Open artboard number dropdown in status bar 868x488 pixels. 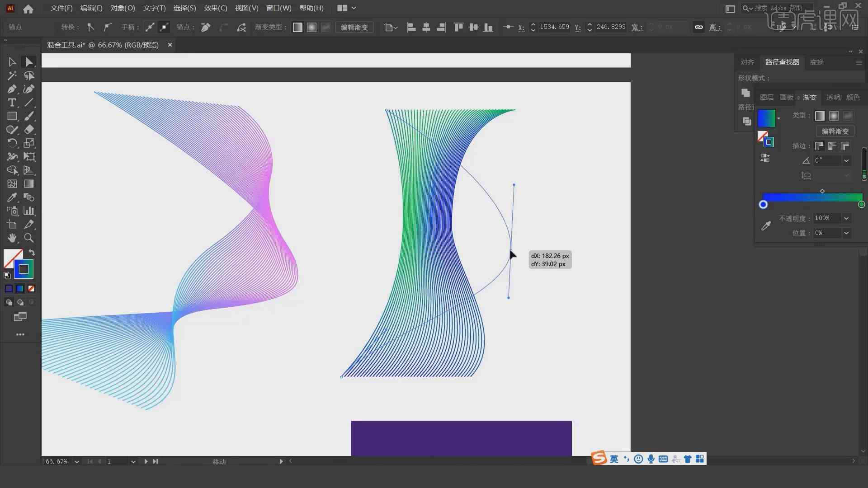(133, 461)
